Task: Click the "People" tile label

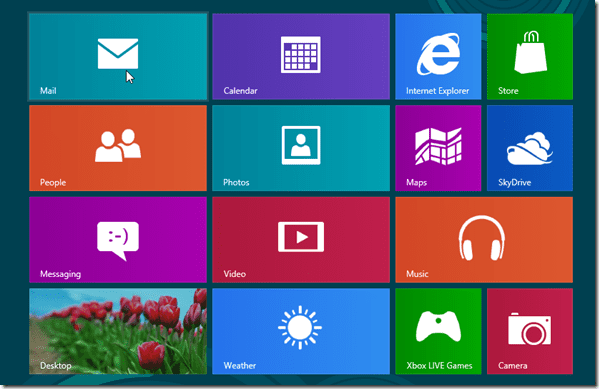Action: click(x=53, y=183)
